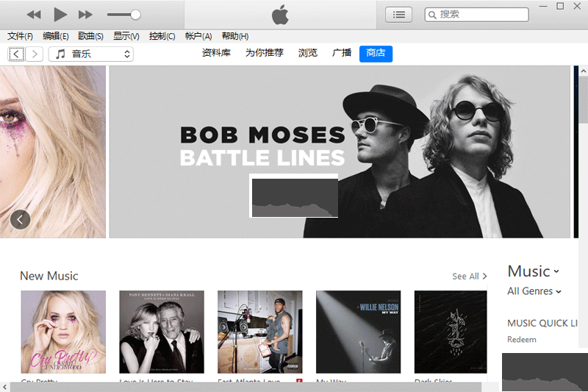Start playback with the Play button

click(60, 15)
